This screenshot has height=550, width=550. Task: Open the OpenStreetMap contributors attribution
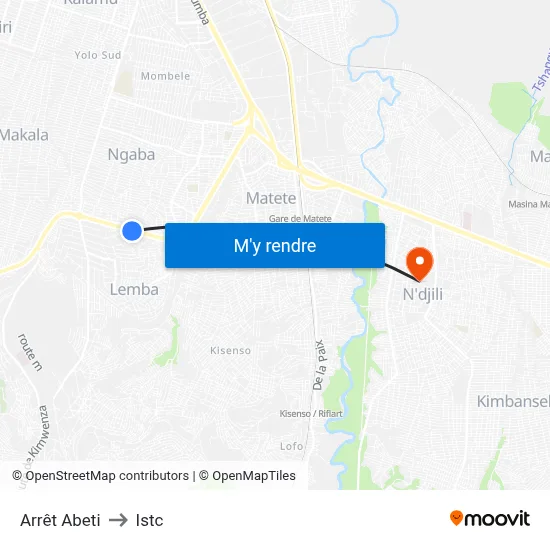tap(100, 476)
